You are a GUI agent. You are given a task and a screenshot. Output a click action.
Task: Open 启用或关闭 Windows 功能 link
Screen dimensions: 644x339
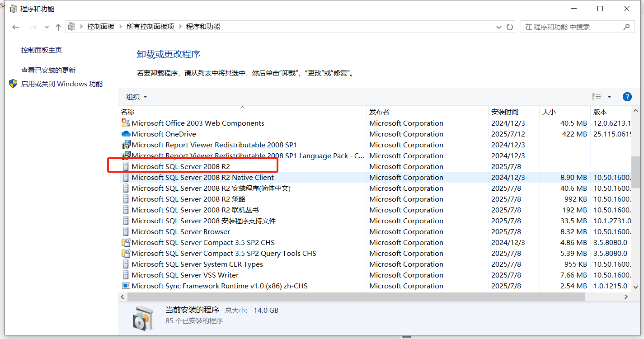62,84
